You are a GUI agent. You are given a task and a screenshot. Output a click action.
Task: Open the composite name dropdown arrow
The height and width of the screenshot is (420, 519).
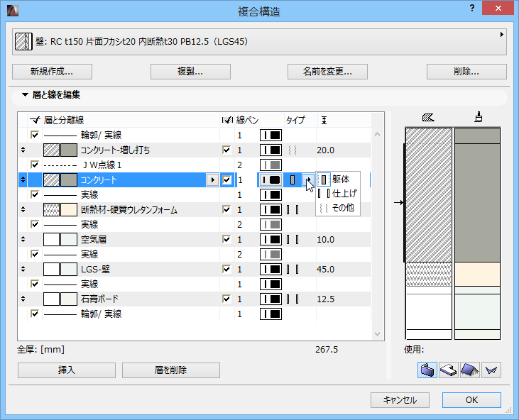pyautogui.click(x=502, y=34)
